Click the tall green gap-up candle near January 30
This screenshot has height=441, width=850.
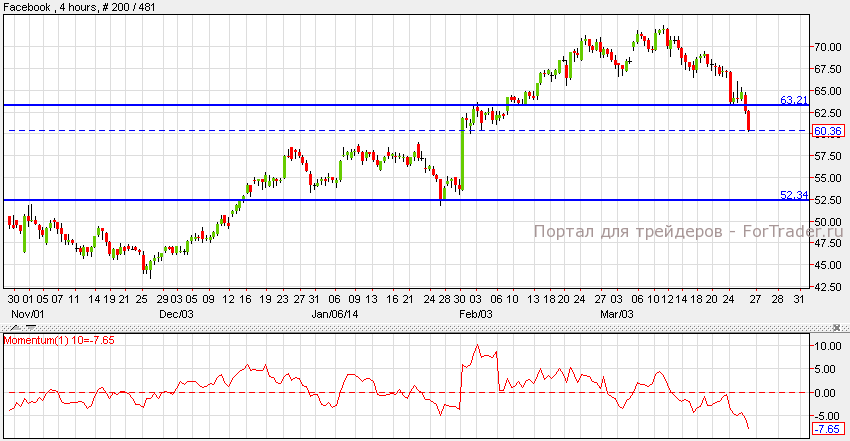coord(462,150)
